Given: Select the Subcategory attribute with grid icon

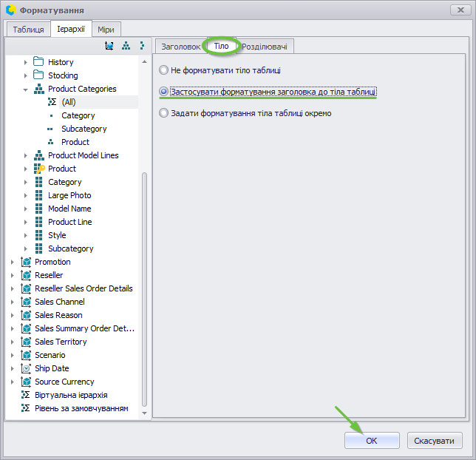Looking at the screenshot, I should [x=71, y=248].
